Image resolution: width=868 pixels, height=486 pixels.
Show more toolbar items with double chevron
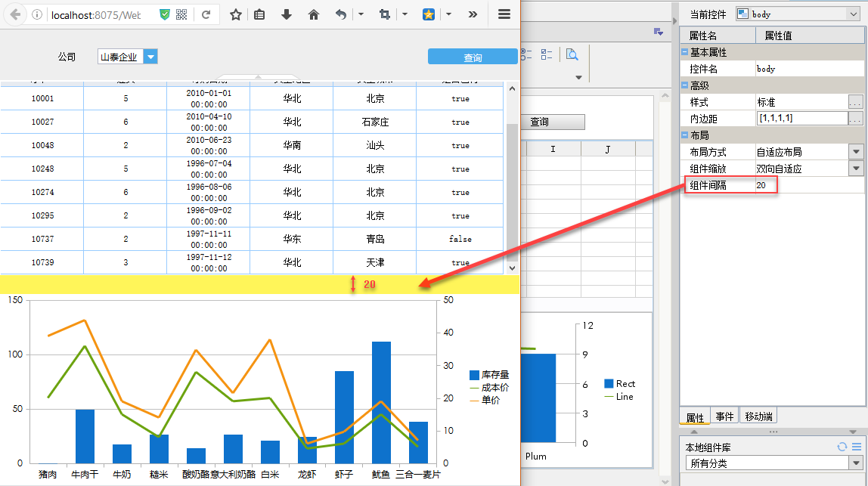[473, 15]
